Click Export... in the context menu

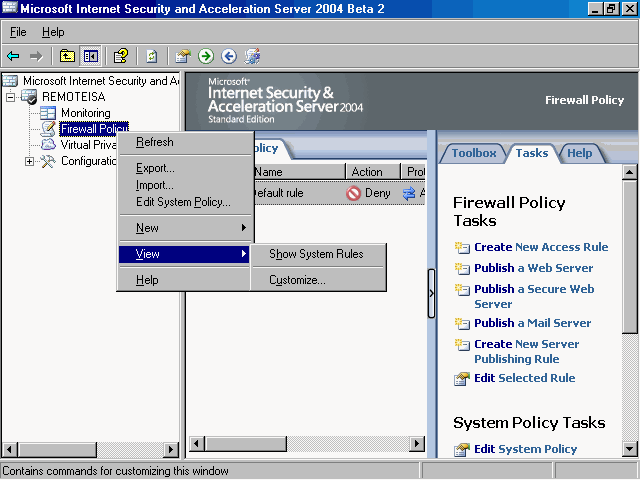point(155,168)
